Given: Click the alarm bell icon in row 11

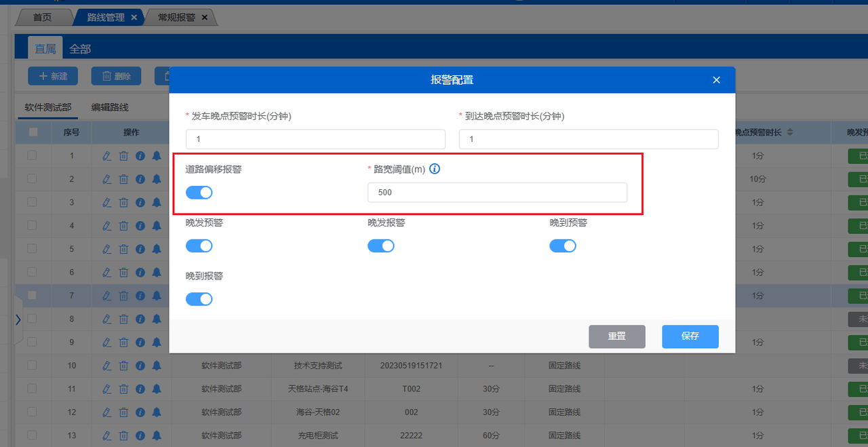Looking at the screenshot, I should point(157,389).
